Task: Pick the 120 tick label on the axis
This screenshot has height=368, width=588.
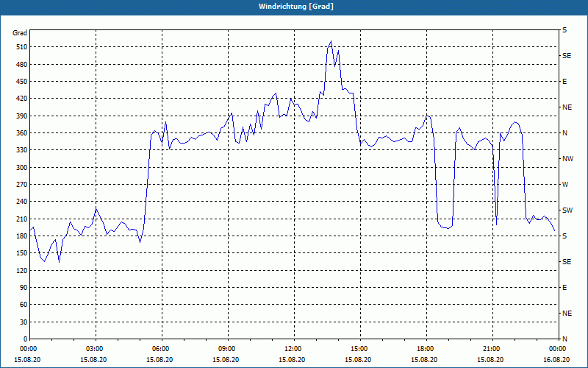Action: [x=22, y=270]
